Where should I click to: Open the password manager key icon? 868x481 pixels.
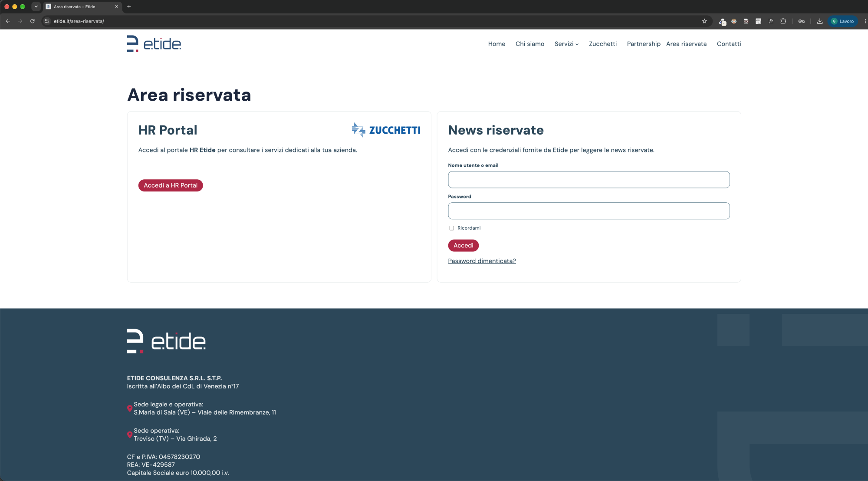802,21
